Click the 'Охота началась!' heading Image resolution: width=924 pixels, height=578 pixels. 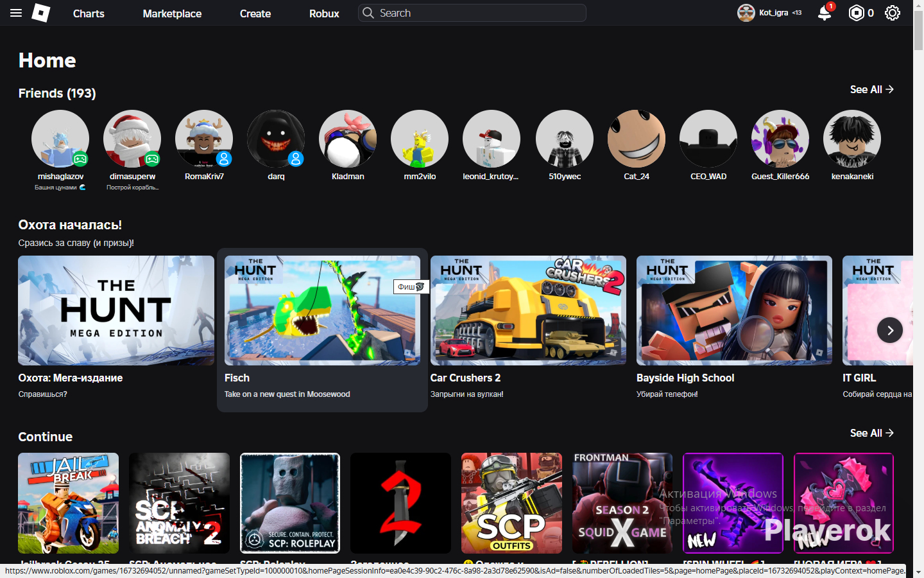[70, 225]
